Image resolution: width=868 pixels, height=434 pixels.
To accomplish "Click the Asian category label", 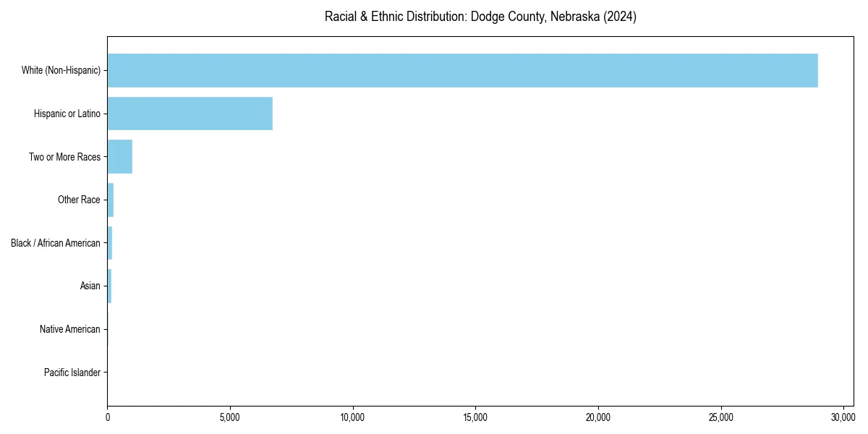I will click(91, 286).
